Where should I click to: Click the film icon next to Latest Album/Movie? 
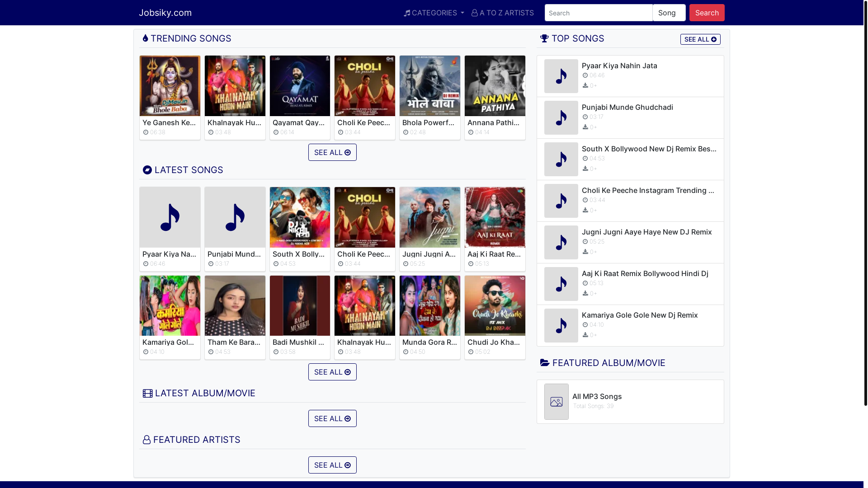pyautogui.click(x=147, y=393)
